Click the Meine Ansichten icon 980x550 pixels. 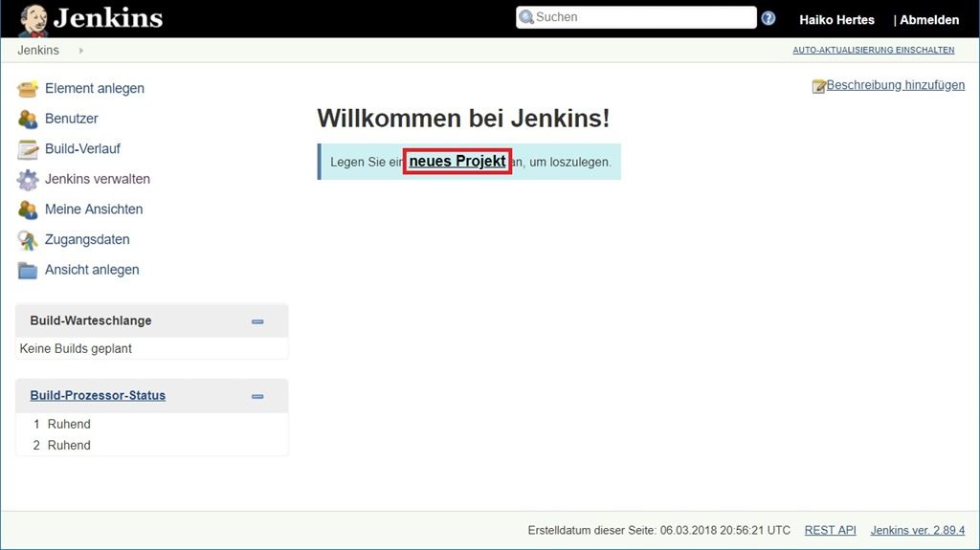28,209
